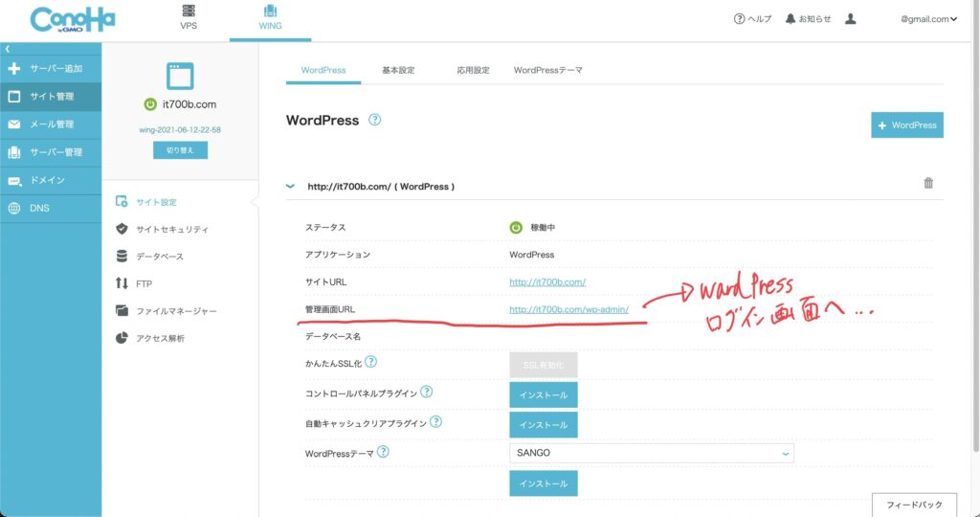The width and height of the screenshot is (980, 517).
Task: Click the user account avatar icon
Action: (850, 19)
